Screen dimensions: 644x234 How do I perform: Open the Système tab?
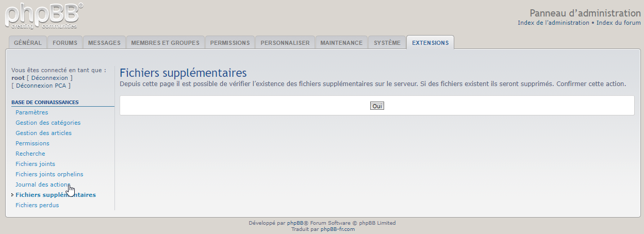(x=387, y=43)
